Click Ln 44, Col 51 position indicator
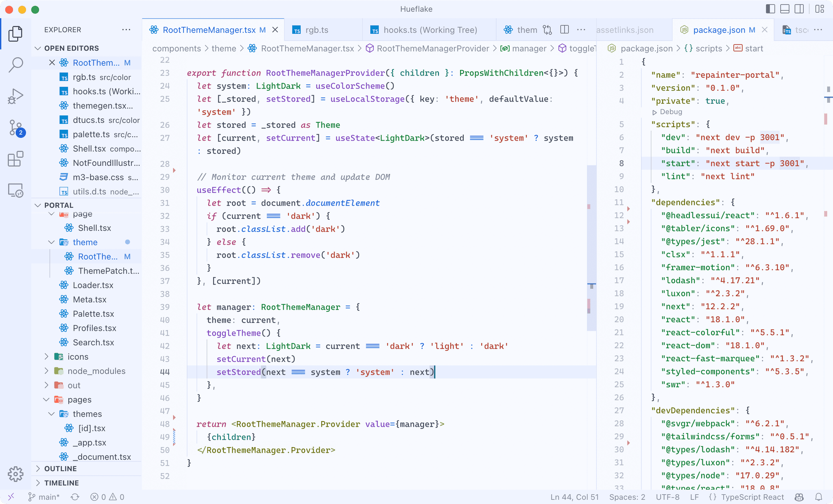 [x=574, y=497]
